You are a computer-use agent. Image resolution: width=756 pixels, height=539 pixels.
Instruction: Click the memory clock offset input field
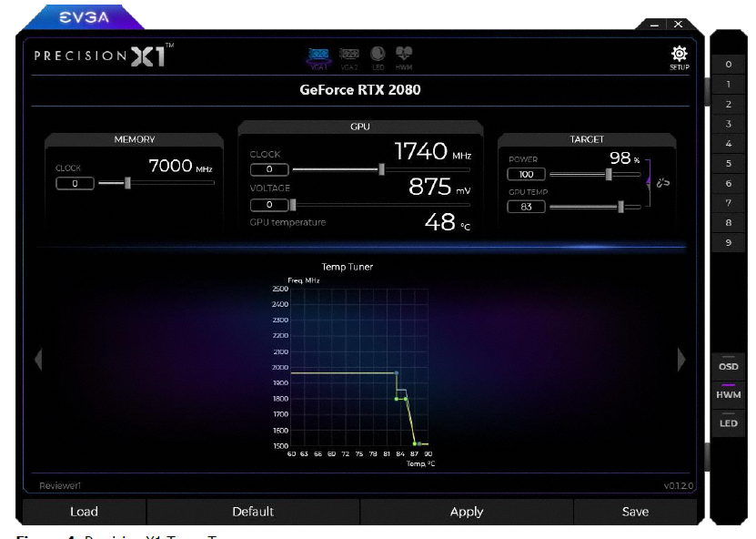[75, 183]
